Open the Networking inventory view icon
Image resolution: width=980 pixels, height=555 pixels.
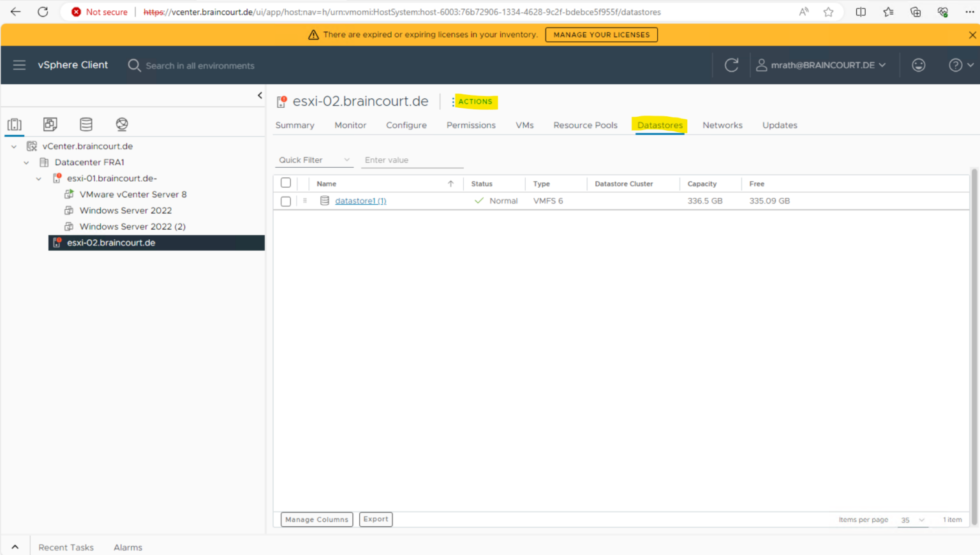pos(122,124)
